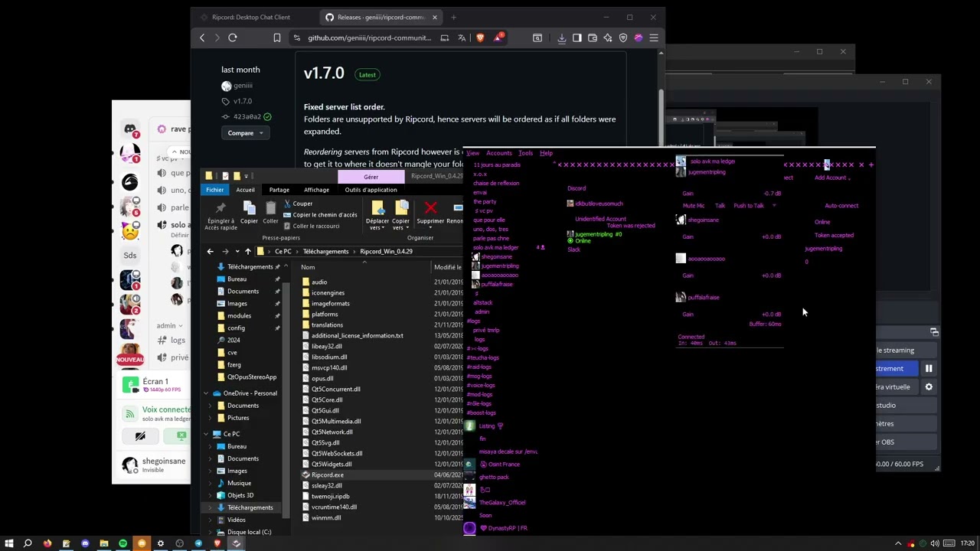Viewport: 980px width, 551px height.
Task: Open the translations folder
Action: pyautogui.click(x=327, y=324)
